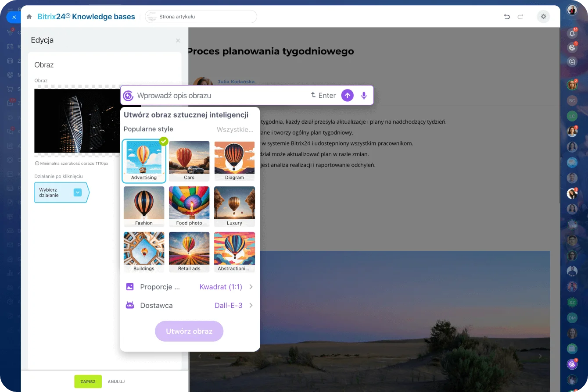Click the Utwórz obraz button

coord(189,331)
